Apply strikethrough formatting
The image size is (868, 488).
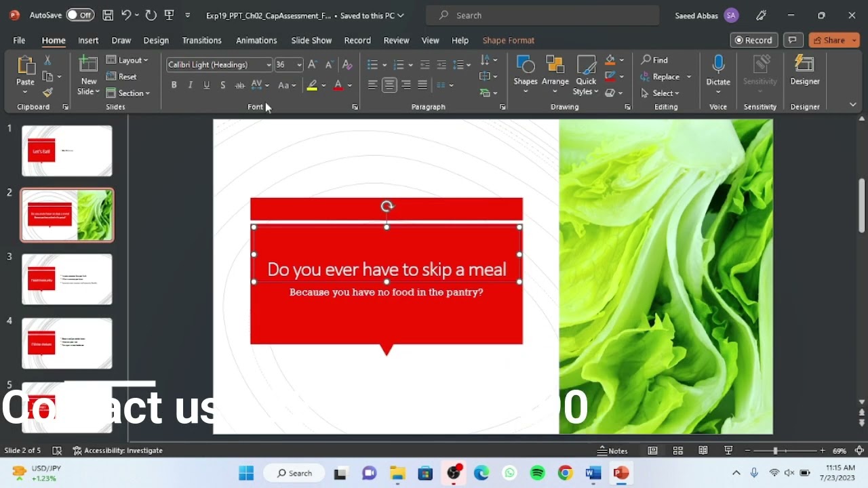(x=239, y=85)
